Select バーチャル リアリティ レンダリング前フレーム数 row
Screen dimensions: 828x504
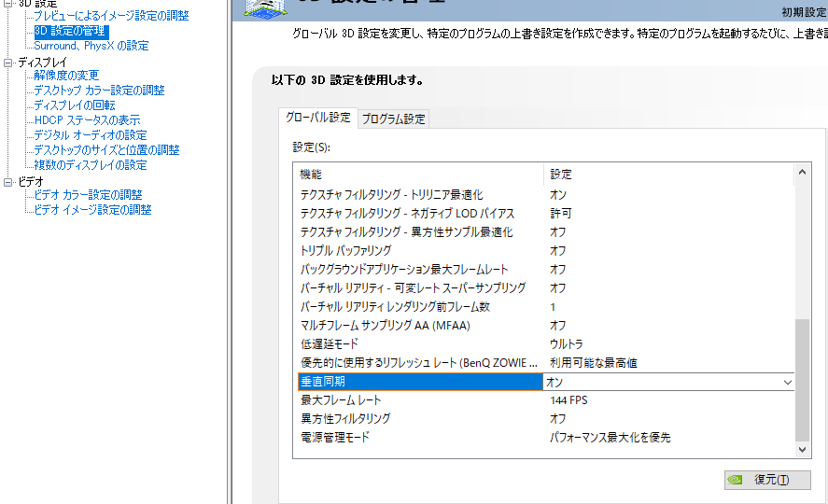(x=545, y=307)
